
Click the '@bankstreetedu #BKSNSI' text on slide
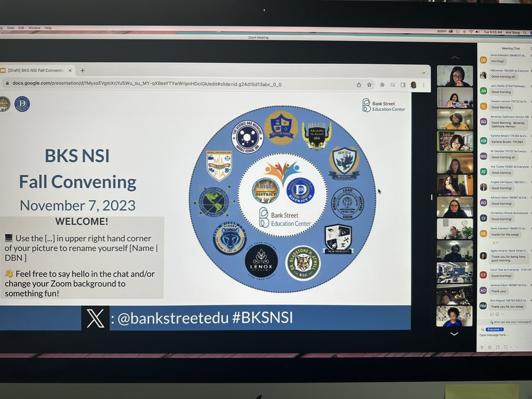205,318
